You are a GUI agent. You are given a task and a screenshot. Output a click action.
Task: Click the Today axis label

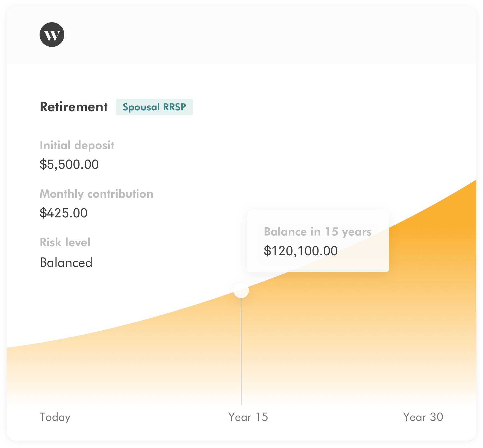(55, 417)
